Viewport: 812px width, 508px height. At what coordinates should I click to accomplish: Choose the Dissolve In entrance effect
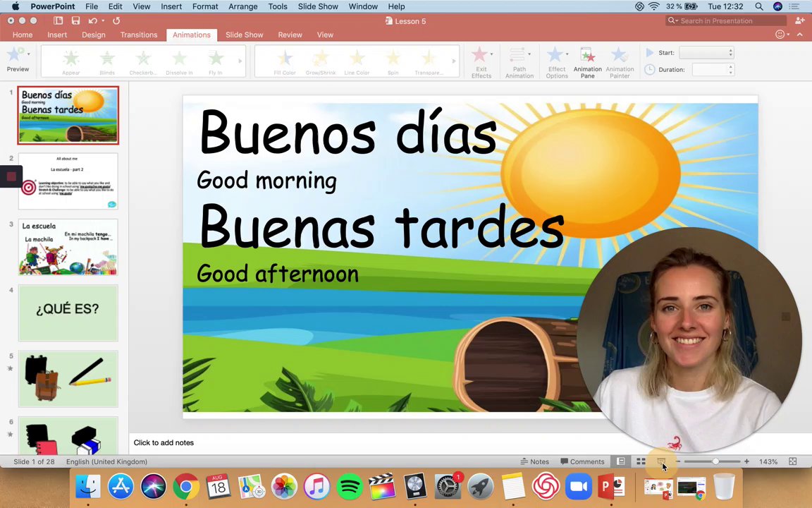click(179, 61)
